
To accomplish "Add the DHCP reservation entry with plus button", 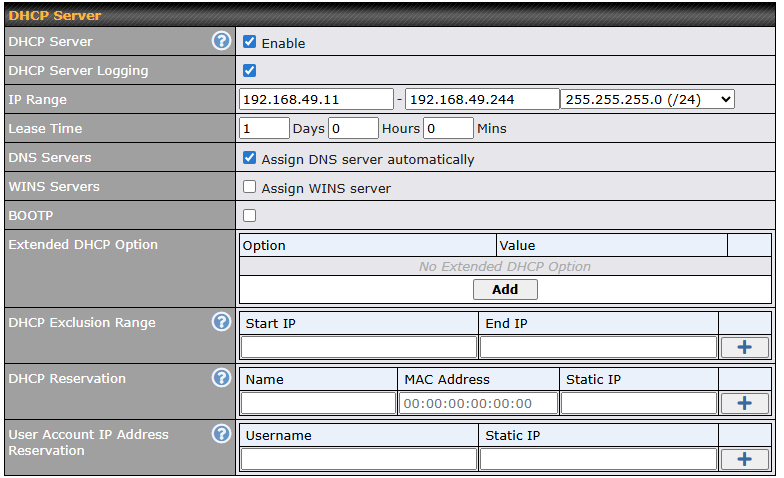I will [744, 403].
